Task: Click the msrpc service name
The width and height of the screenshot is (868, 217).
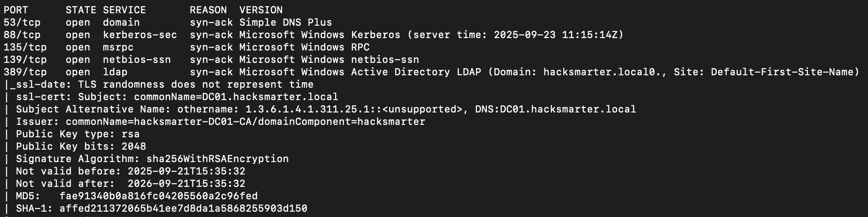Action: (118, 47)
